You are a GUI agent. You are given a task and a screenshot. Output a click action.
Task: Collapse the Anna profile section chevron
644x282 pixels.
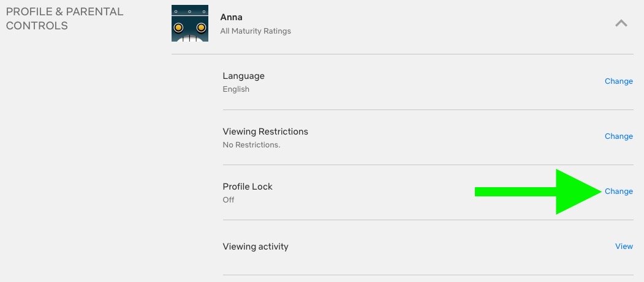[621, 23]
